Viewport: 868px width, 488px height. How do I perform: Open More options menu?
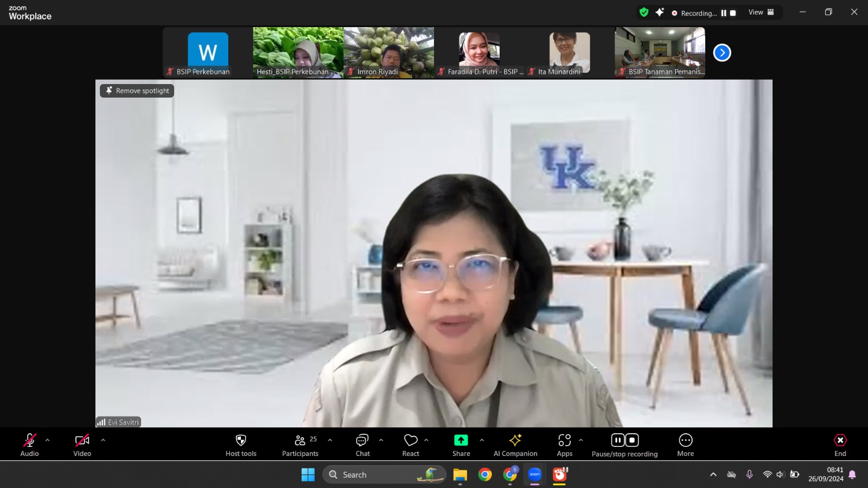click(686, 445)
